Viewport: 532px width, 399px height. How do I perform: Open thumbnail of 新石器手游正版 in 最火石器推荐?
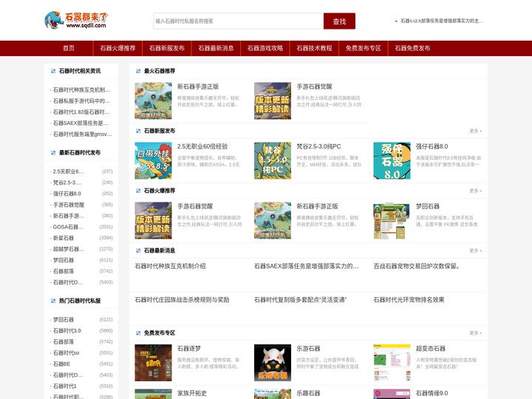[153, 100]
